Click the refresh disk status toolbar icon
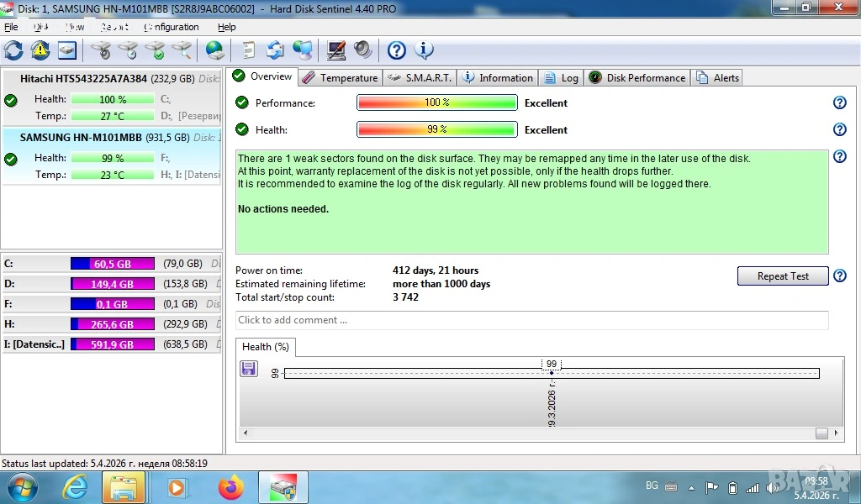 [13, 50]
